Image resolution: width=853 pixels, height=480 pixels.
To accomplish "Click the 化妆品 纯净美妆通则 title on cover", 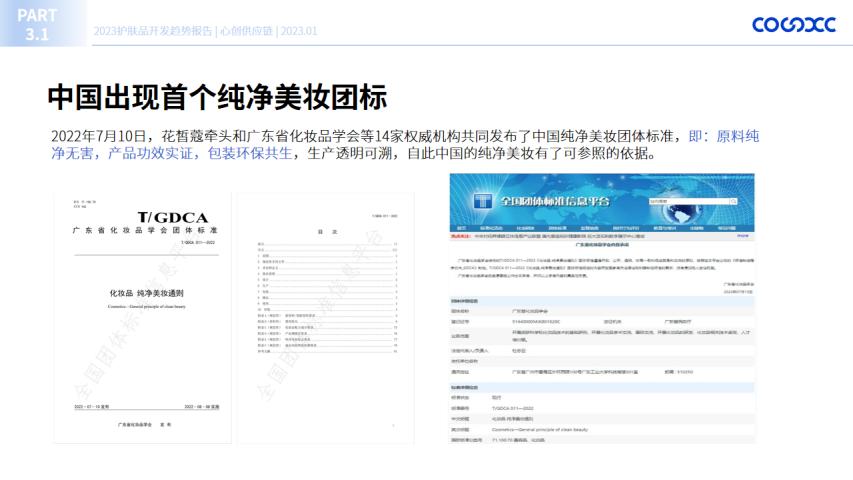I will [147, 293].
